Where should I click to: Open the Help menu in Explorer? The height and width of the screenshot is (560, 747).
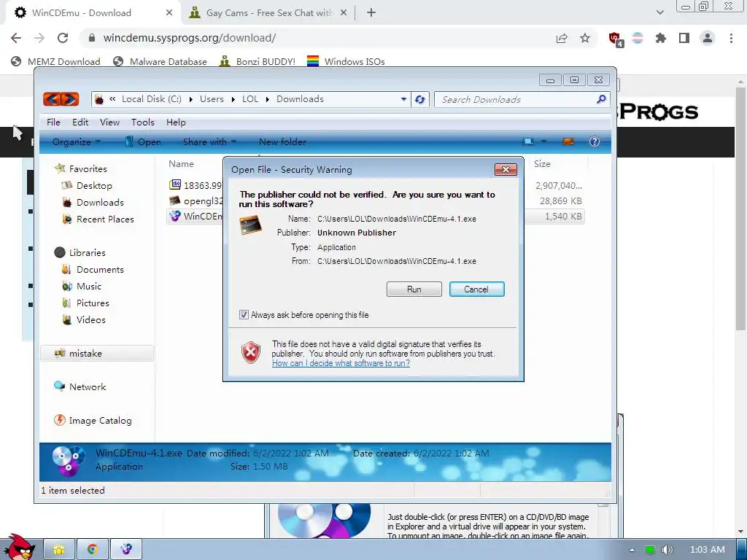point(176,122)
